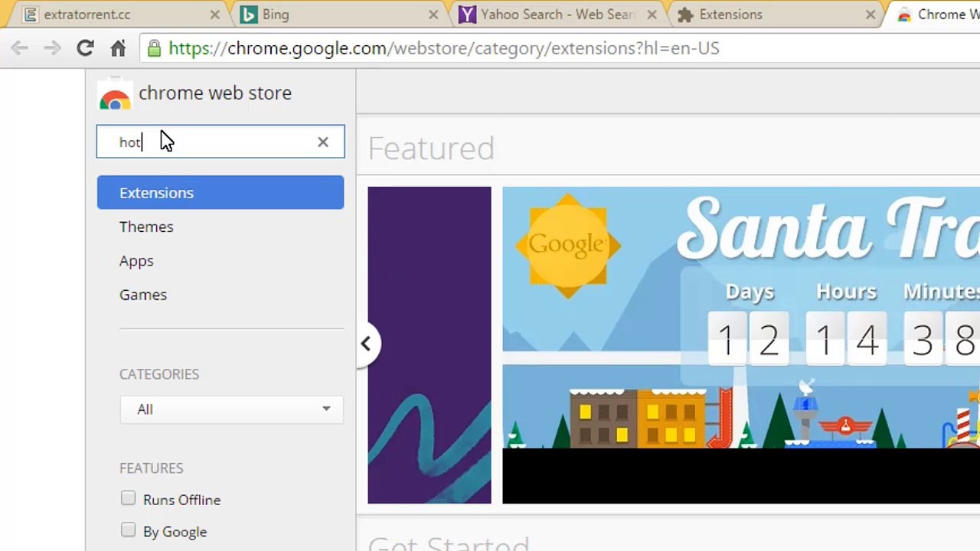Image resolution: width=980 pixels, height=551 pixels.
Task: Open the Santa Tracker featured banner
Action: pos(741,345)
